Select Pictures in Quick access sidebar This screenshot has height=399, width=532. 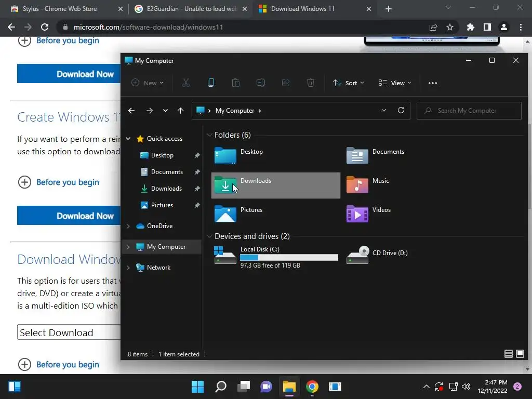162,205
